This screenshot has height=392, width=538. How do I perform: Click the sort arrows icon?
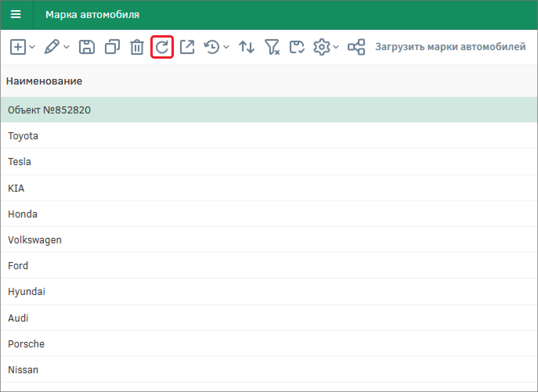click(247, 47)
